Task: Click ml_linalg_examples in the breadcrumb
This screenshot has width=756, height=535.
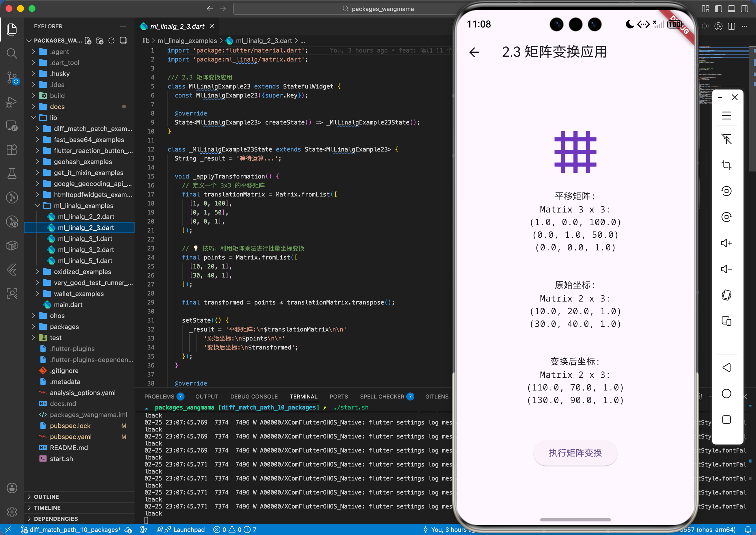Action: coord(187,40)
